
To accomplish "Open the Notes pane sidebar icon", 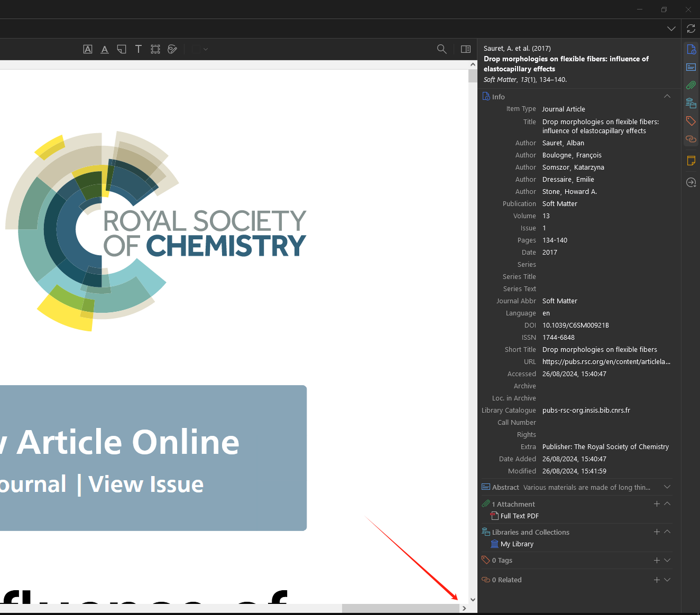I will click(x=691, y=161).
